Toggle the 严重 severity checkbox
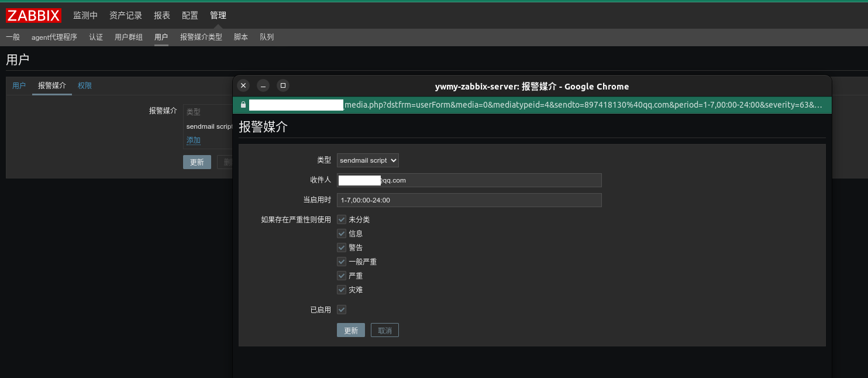The height and width of the screenshot is (378, 868). click(342, 276)
